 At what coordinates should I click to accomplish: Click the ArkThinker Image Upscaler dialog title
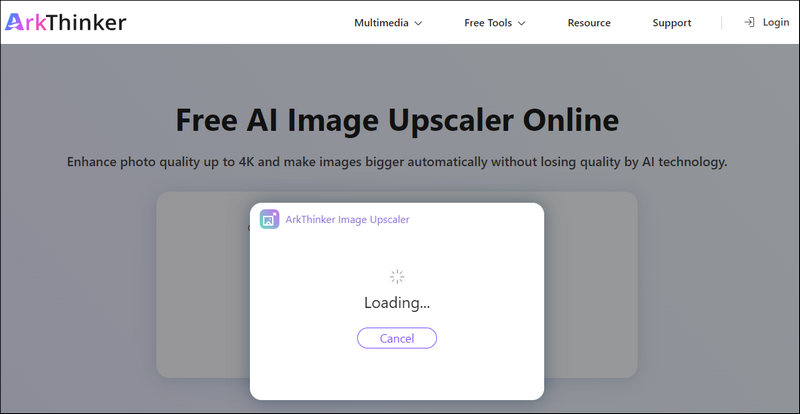tap(347, 220)
